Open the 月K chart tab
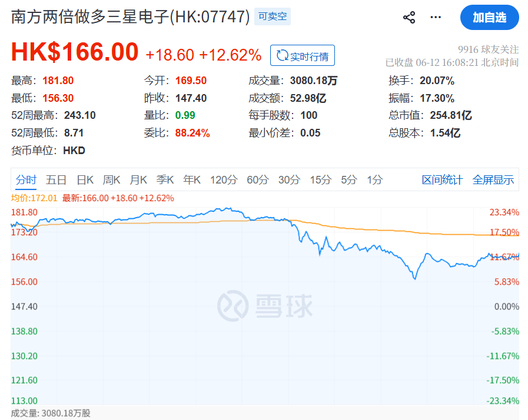The image size is (528, 420). [x=138, y=180]
